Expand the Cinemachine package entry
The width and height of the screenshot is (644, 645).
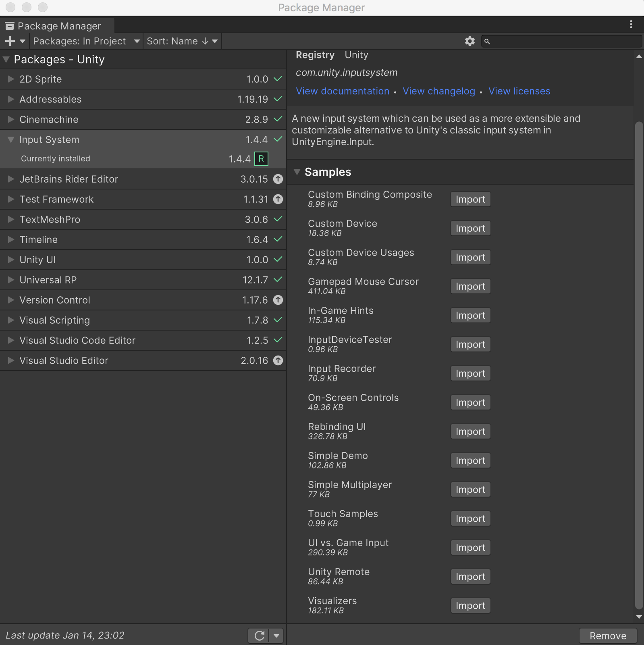tap(11, 119)
